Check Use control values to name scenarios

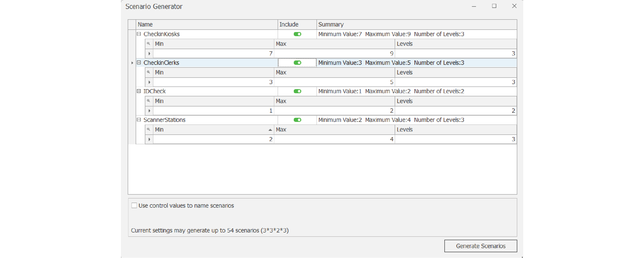134,205
